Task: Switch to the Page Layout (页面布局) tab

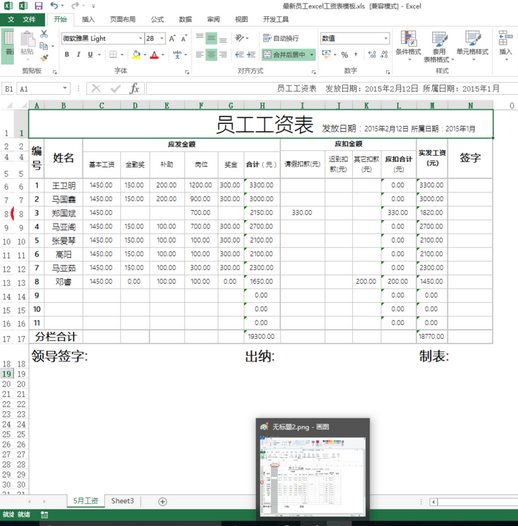Action: 123,19
